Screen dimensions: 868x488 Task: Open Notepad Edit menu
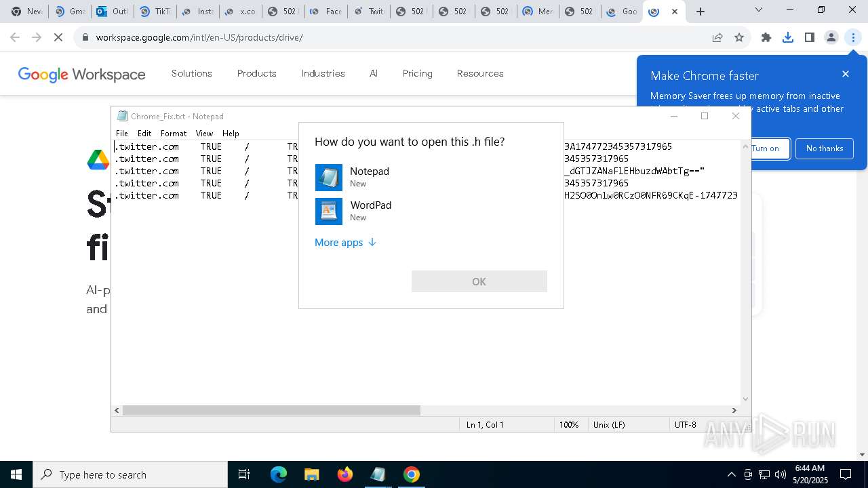point(144,134)
